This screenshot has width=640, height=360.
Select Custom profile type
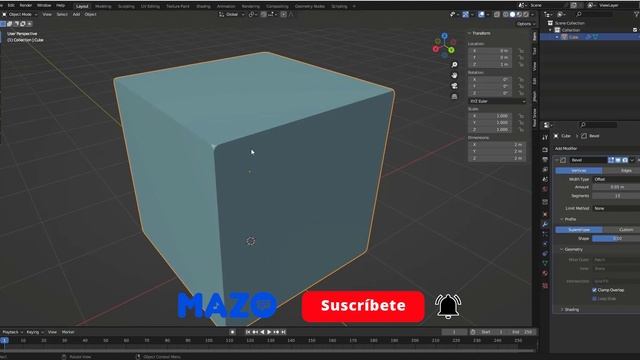click(x=621, y=230)
